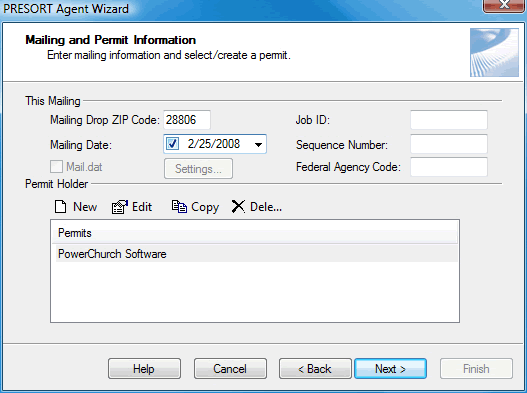Focus the Job ID input field
This screenshot has height=393, width=527.
click(449, 120)
